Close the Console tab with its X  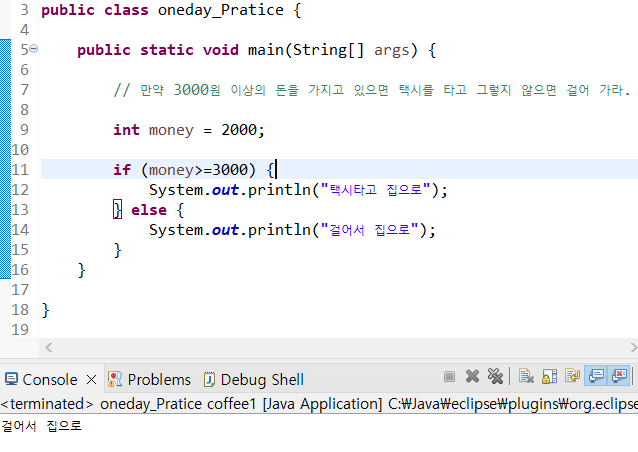coord(92,380)
